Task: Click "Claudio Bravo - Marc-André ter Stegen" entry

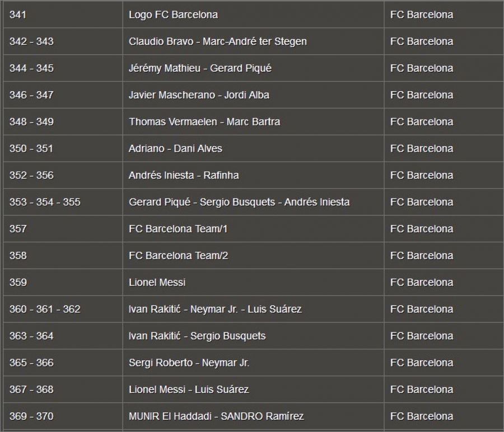Action: pyautogui.click(x=217, y=41)
